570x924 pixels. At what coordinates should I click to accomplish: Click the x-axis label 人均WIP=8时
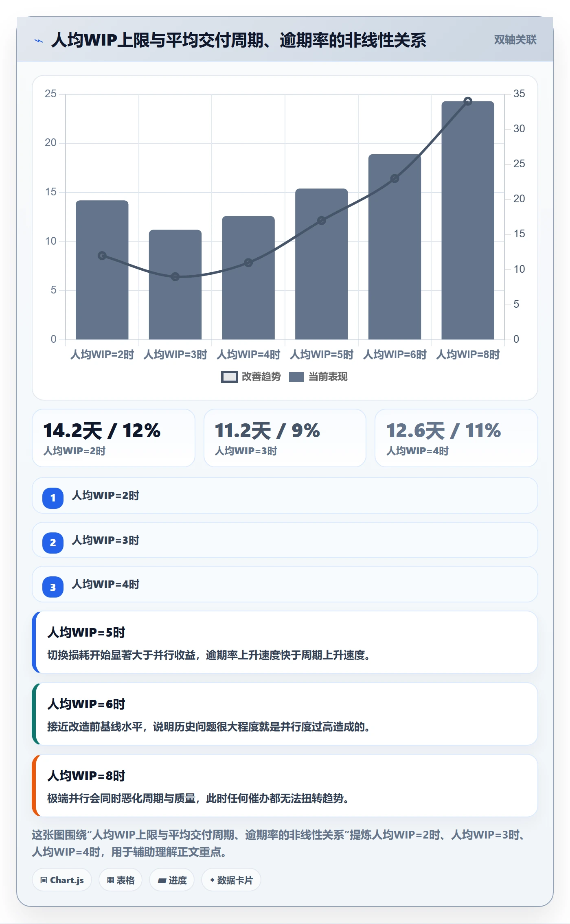(x=468, y=355)
